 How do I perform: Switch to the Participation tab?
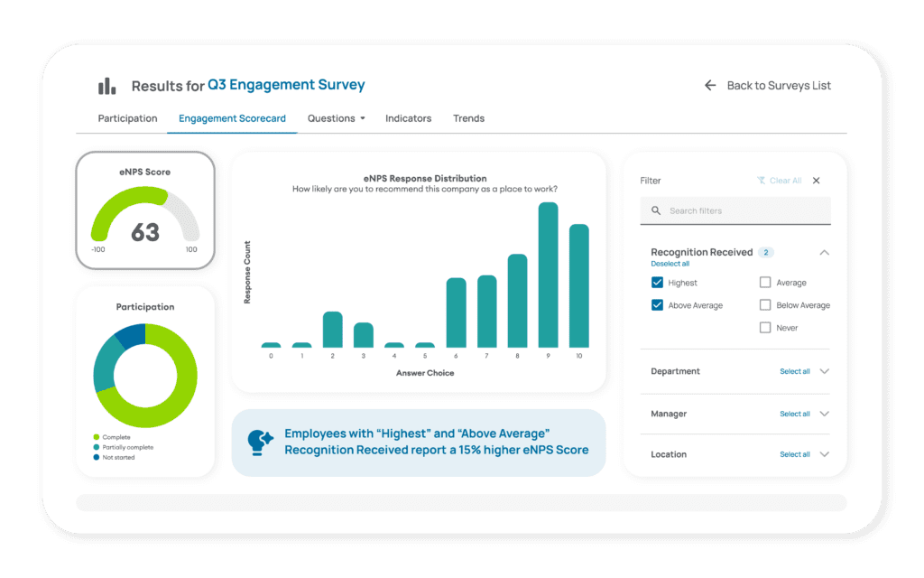tap(127, 118)
